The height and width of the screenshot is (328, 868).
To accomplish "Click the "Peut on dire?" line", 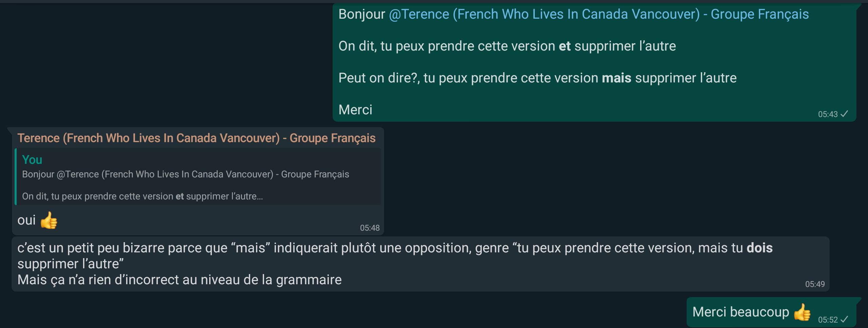I will point(537,78).
